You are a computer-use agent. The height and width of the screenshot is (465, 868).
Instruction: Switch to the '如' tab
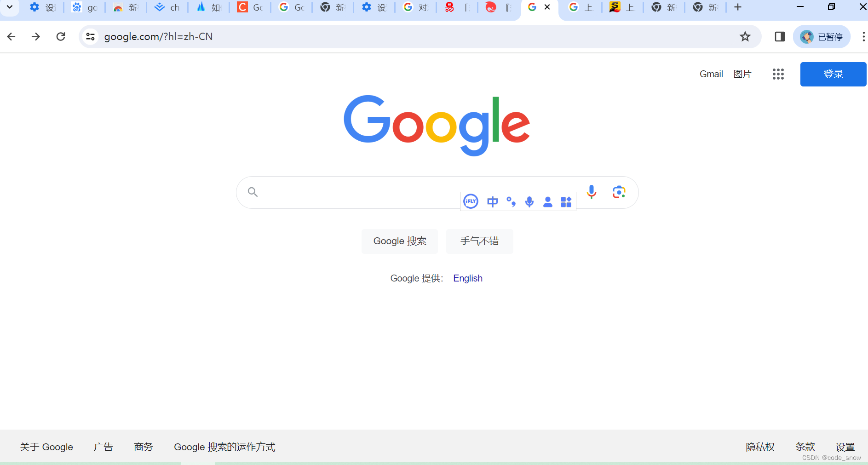(x=209, y=7)
